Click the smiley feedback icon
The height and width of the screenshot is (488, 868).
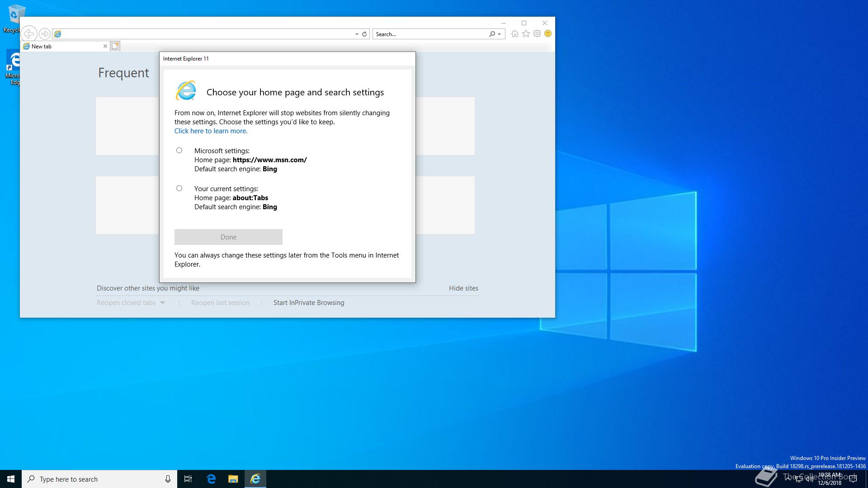tap(548, 34)
